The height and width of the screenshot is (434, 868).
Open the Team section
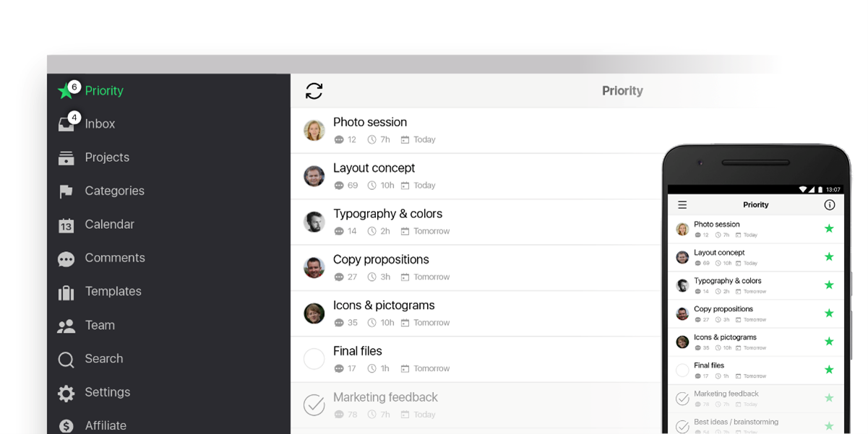[x=100, y=325]
